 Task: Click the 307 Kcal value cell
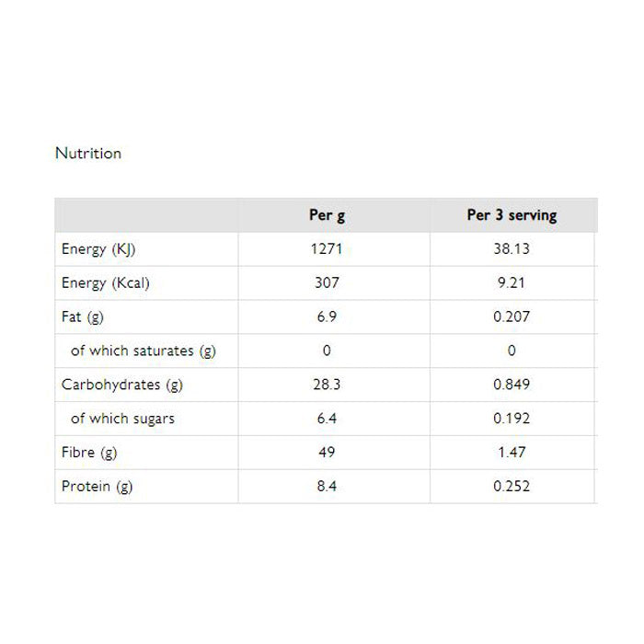point(327,283)
